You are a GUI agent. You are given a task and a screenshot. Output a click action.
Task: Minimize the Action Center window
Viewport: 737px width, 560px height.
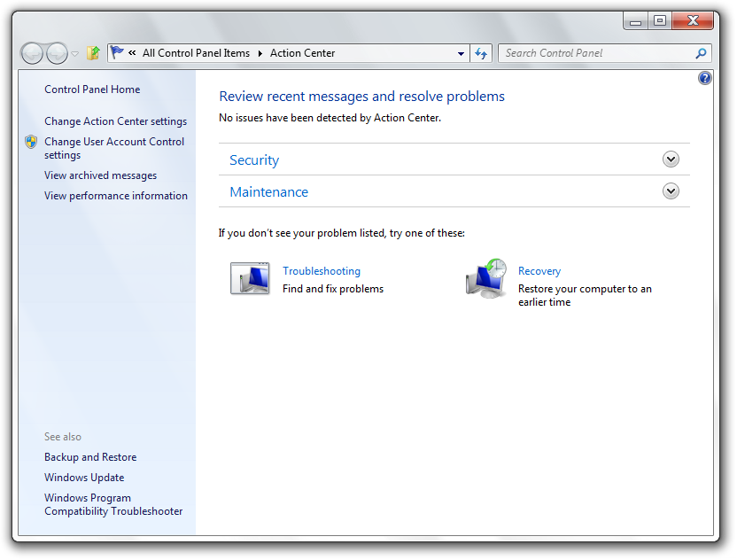(x=635, y=20)
